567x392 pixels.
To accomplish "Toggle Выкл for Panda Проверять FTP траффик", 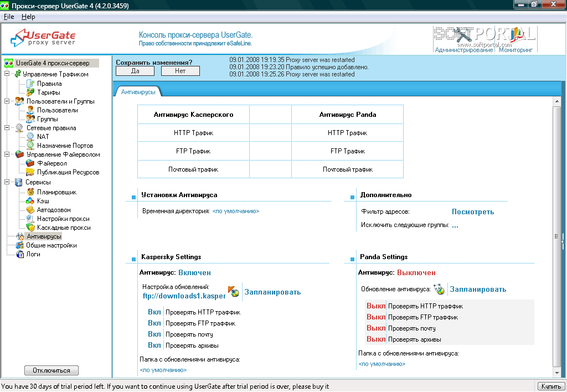I will tap(376, 317).
